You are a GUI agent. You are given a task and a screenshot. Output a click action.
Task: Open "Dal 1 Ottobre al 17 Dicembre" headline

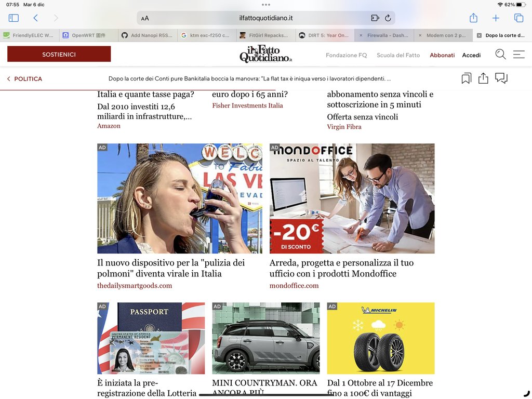380,388
